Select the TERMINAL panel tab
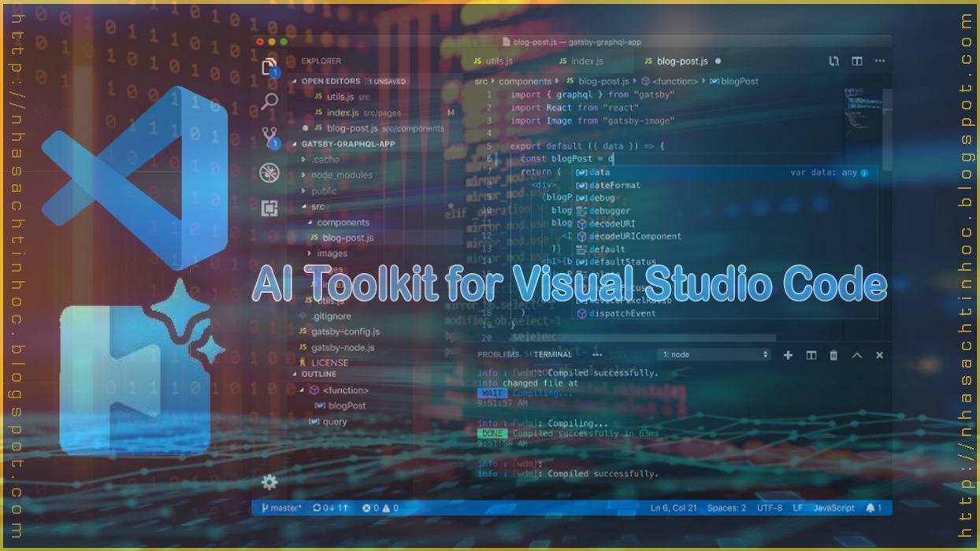Screen dimensions: 980x551 pos(552,355)
